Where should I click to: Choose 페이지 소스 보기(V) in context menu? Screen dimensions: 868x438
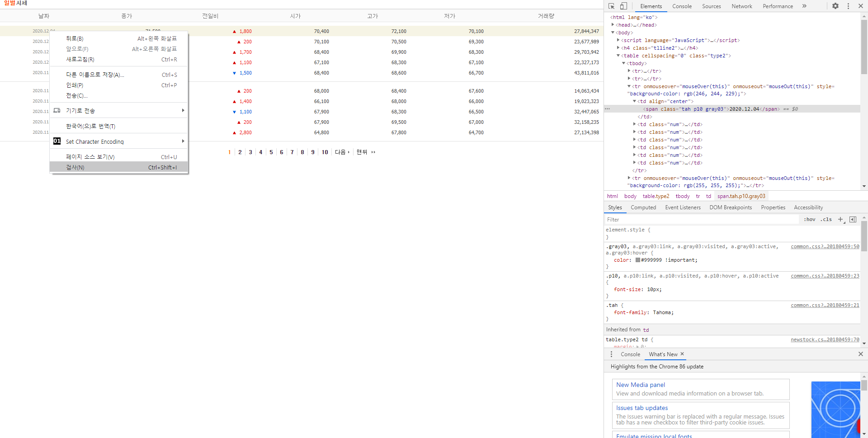click(119, 157)
